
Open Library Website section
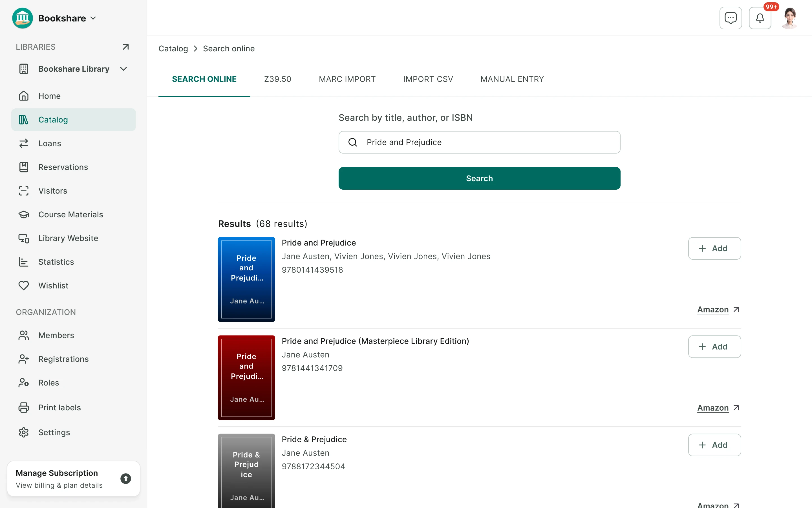pyautogui.click(x=74, y=238)
